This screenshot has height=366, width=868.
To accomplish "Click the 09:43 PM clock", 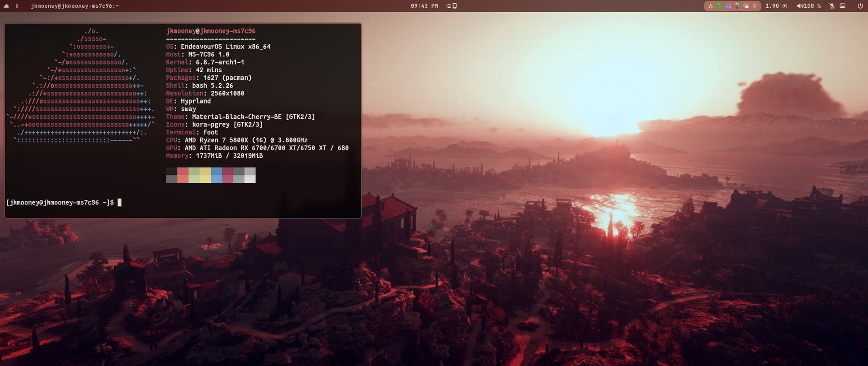I will coord(424,6).
